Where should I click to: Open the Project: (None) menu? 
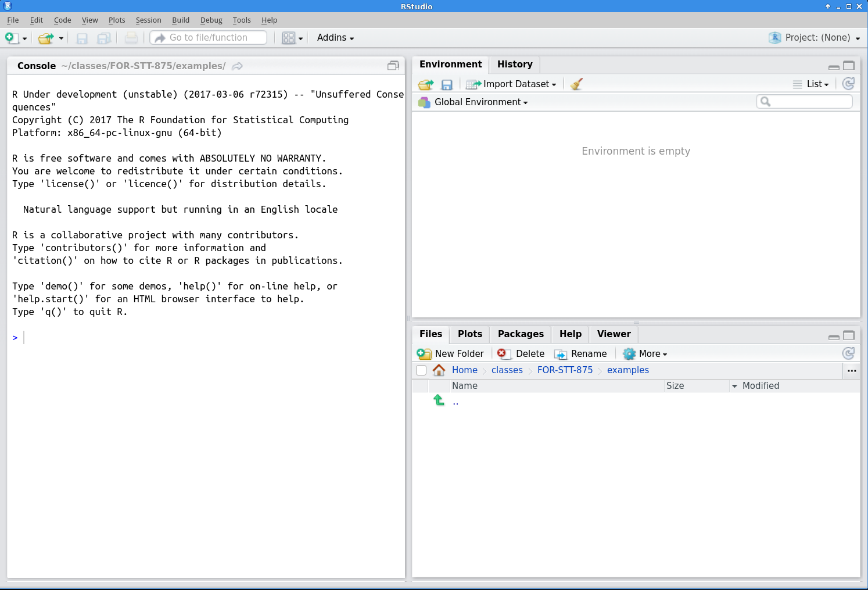click(x=815, y=38)
